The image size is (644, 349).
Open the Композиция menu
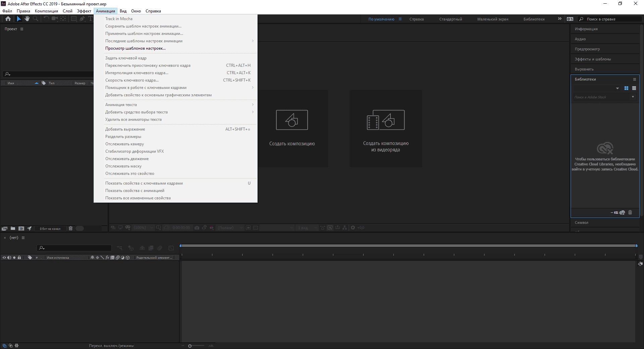coord(46,11)
